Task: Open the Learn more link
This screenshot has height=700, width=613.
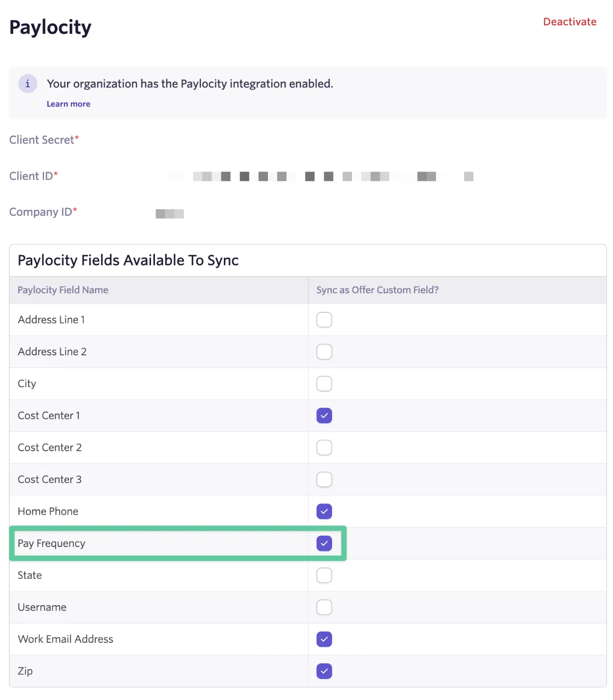Action: coord(68,104)
